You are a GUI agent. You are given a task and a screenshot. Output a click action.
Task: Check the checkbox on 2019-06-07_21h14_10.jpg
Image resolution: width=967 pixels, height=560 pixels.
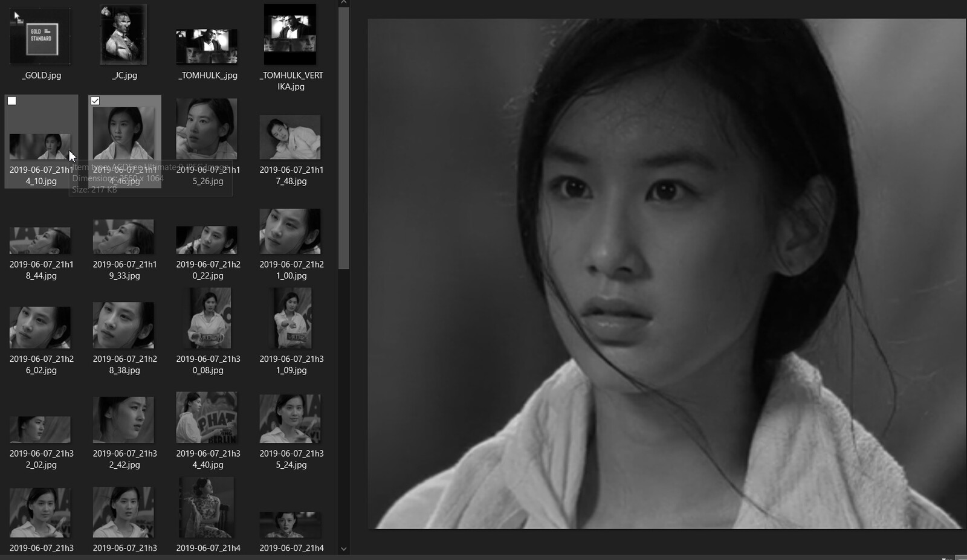coord(12,101)
